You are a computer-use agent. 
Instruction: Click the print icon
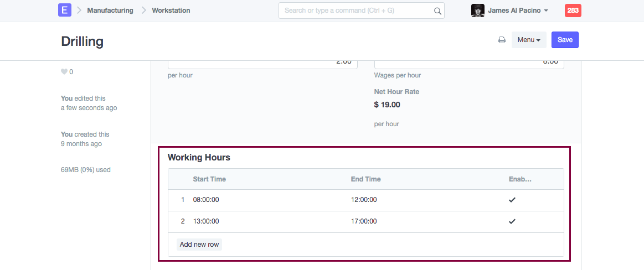(502, 40)
